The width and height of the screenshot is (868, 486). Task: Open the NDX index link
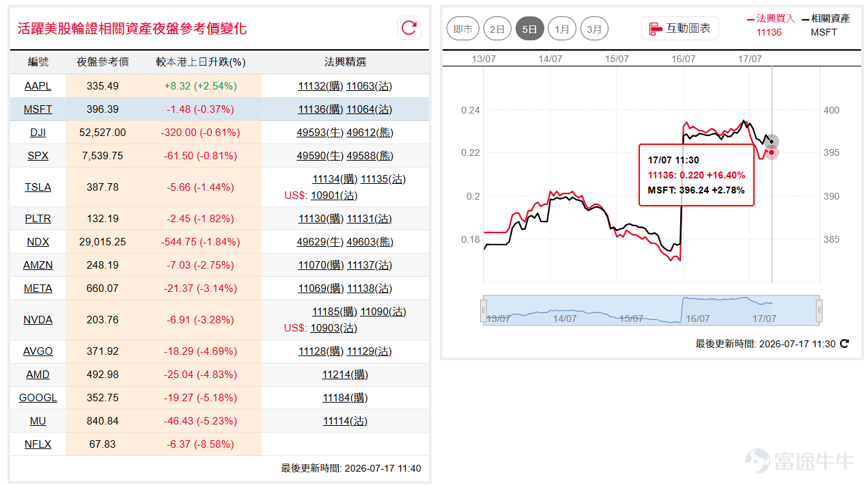[x=38, y=242]
